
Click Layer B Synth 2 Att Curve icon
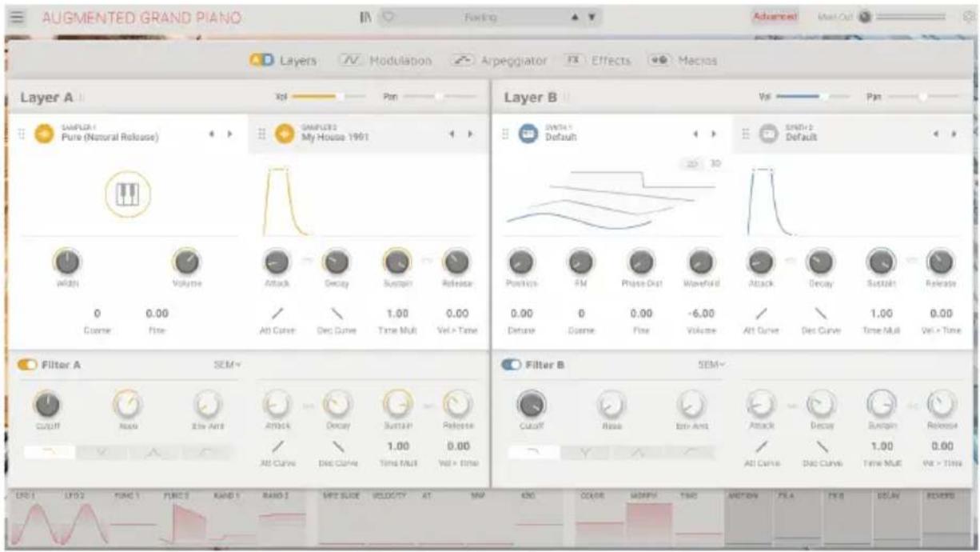pyautogui.click(x=759, y=314)
